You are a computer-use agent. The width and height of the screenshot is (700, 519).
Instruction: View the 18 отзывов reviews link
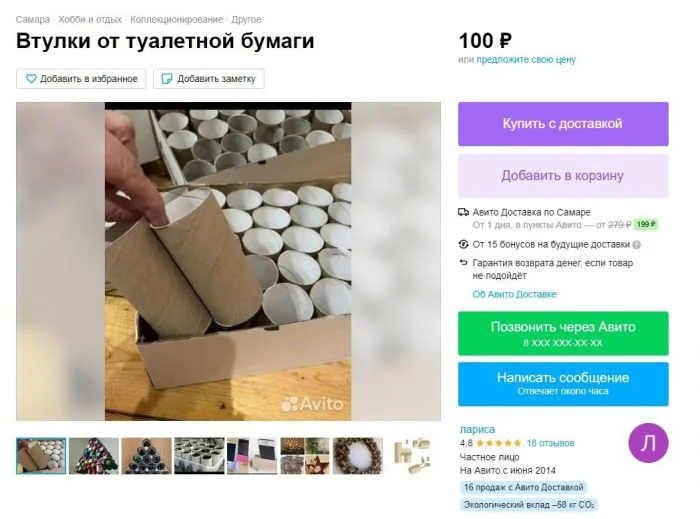click(x=550, y=443)
